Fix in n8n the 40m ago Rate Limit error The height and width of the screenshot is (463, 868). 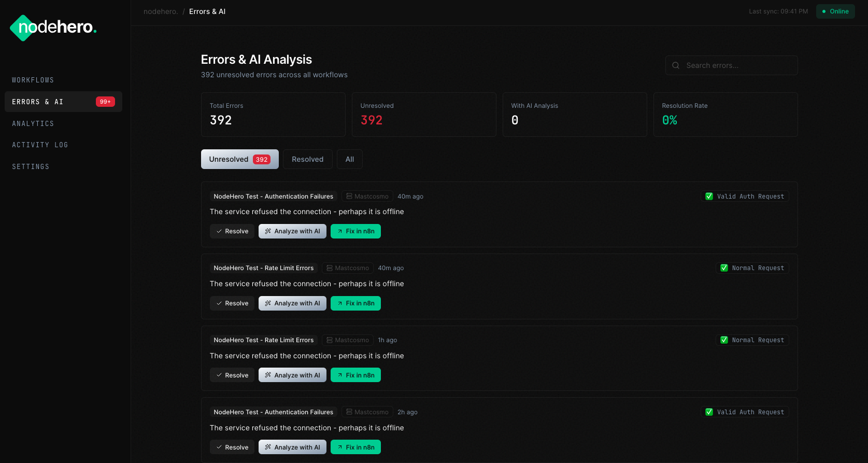[x=355, y=303]
